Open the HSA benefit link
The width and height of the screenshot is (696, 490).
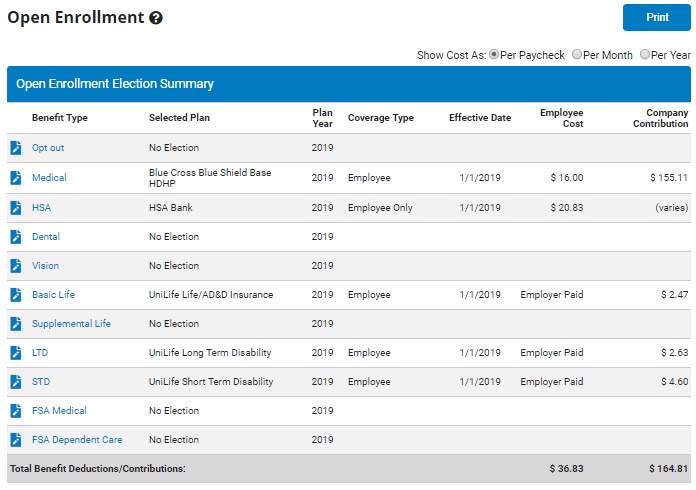tap(42, 208)
